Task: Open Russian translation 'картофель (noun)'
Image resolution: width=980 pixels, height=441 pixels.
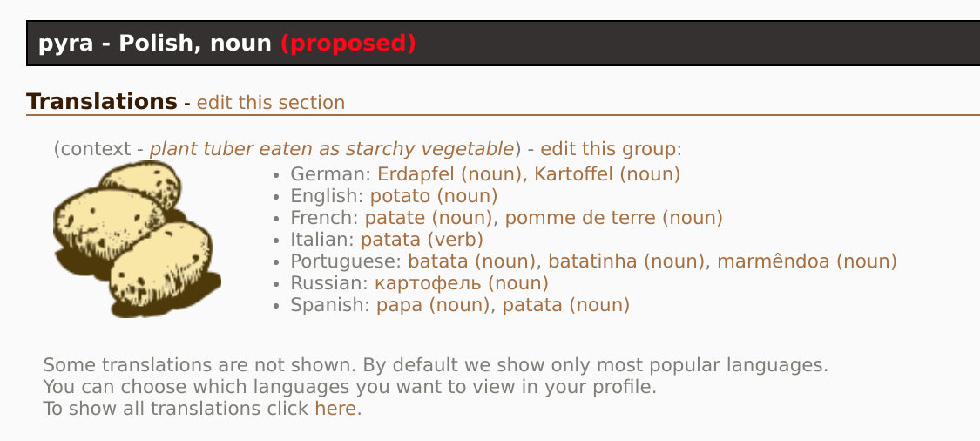Action: pos(461,283)
